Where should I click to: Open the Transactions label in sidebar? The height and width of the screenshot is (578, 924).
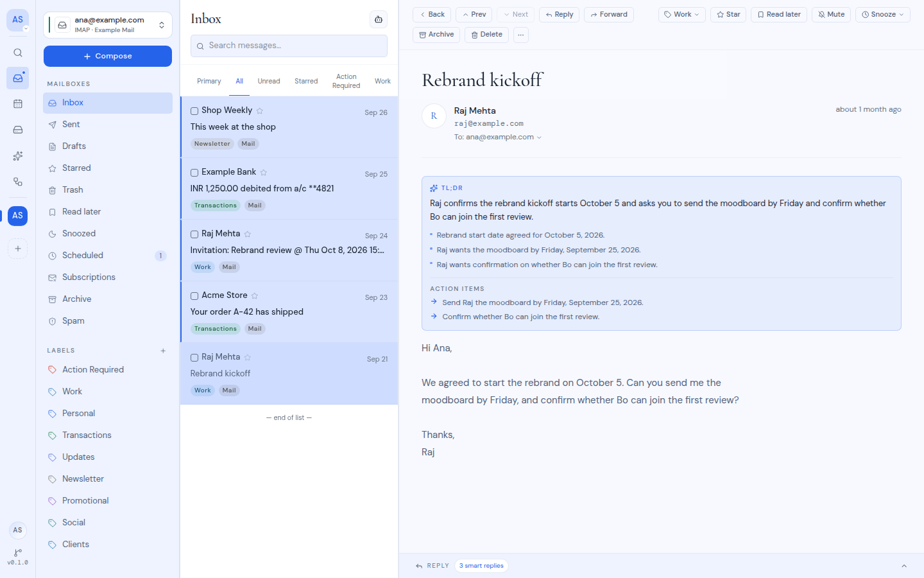(x=108, y=435)
